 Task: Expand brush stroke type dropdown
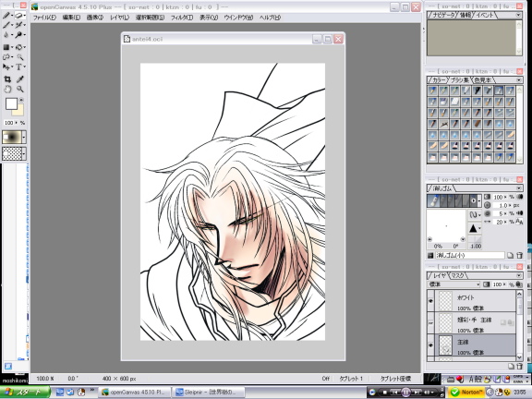(475, 214)
